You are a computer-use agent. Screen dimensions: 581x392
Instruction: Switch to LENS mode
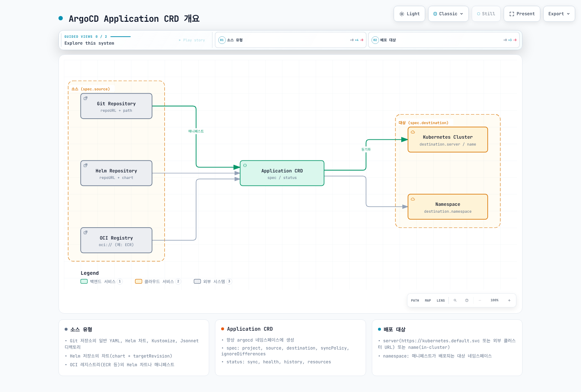click(441, 301)
